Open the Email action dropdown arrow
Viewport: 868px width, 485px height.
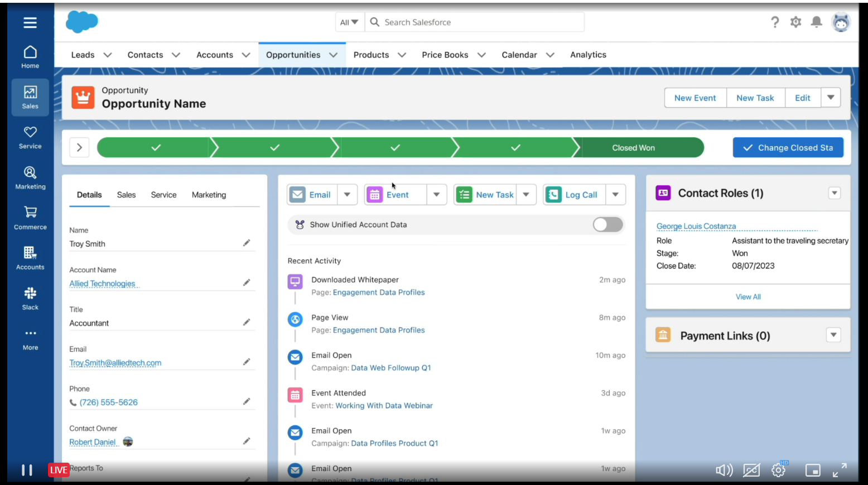click(x=347, y=194)
